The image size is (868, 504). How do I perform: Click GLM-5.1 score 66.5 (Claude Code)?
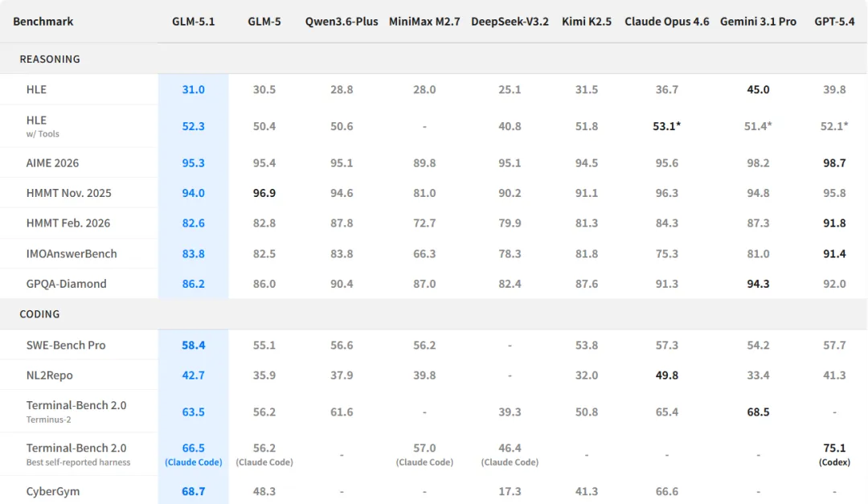[193, 454]
